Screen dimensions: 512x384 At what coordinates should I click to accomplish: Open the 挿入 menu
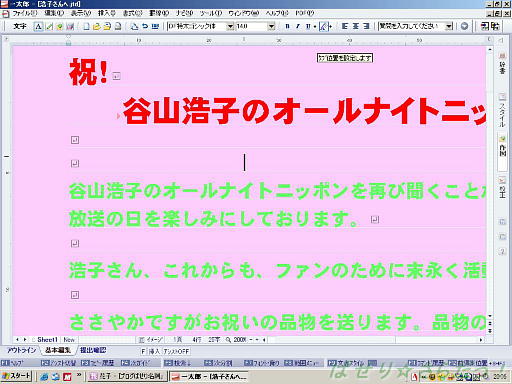107,13
